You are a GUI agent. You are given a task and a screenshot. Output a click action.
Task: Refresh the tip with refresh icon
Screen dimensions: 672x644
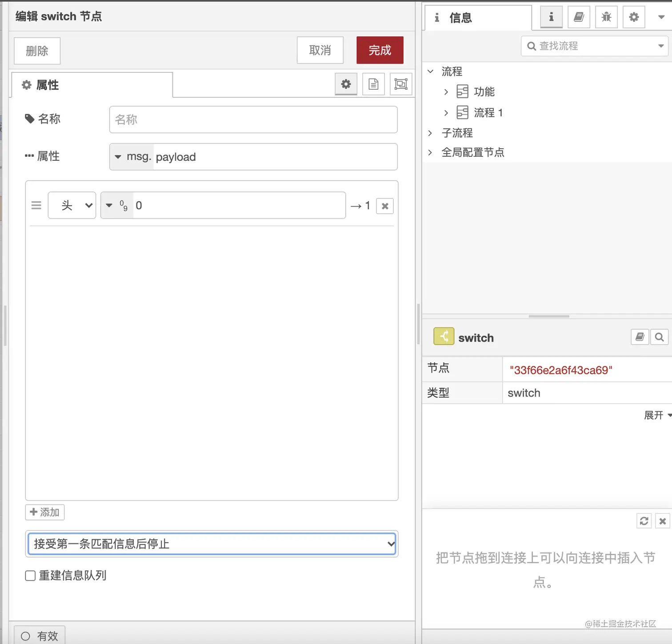click(x=644, y=521)
